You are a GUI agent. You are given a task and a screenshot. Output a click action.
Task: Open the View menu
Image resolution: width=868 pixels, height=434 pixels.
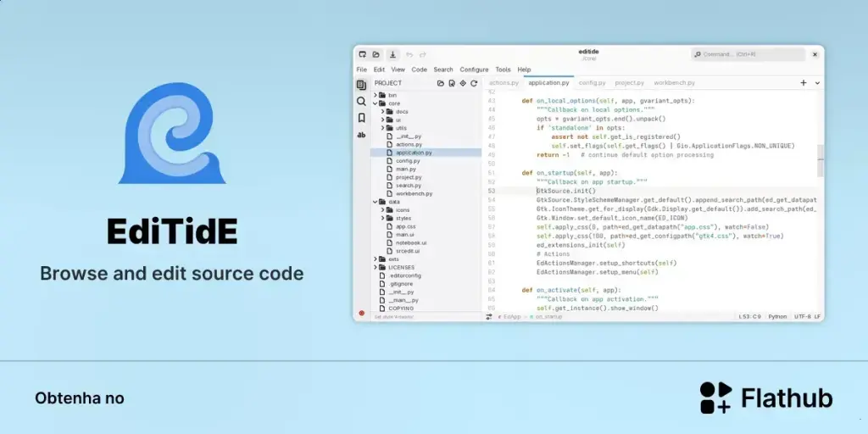pos(398,70)
